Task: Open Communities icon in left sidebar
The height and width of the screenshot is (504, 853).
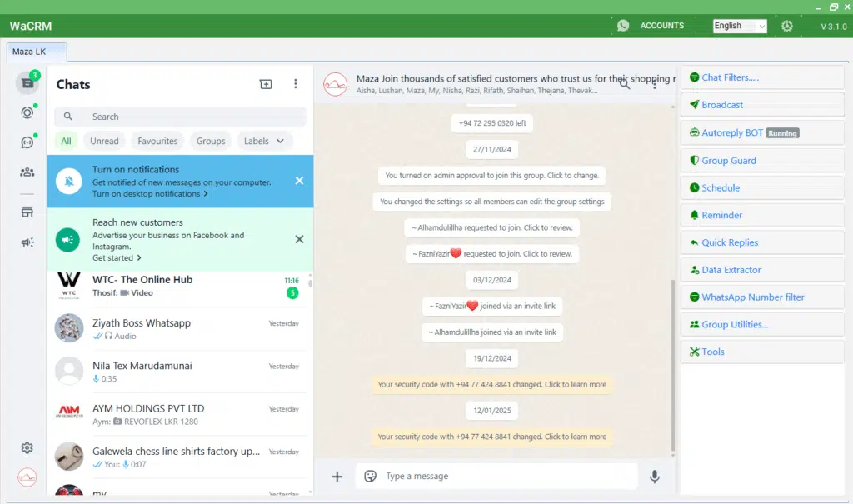Action: (x=27, y=172)
